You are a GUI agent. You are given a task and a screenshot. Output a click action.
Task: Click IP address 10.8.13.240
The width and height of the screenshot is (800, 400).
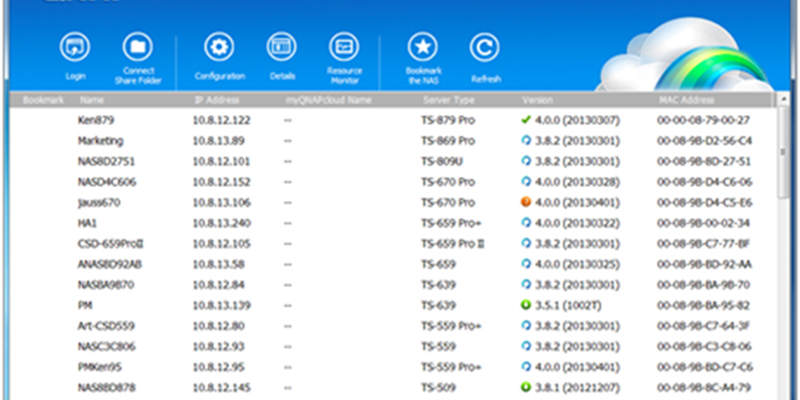[x=221, y=223]
